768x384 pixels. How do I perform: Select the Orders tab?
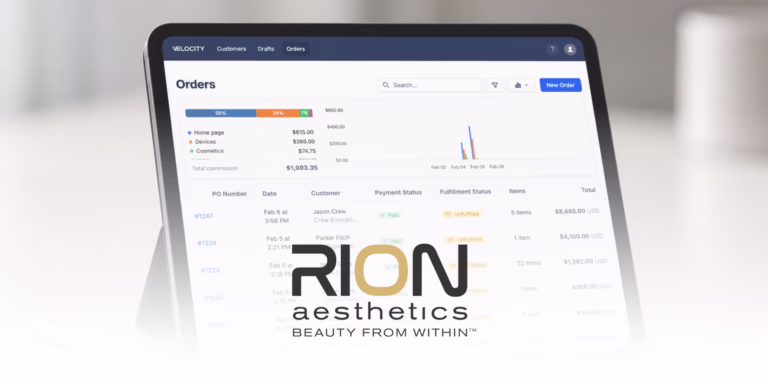pos(295,49)
